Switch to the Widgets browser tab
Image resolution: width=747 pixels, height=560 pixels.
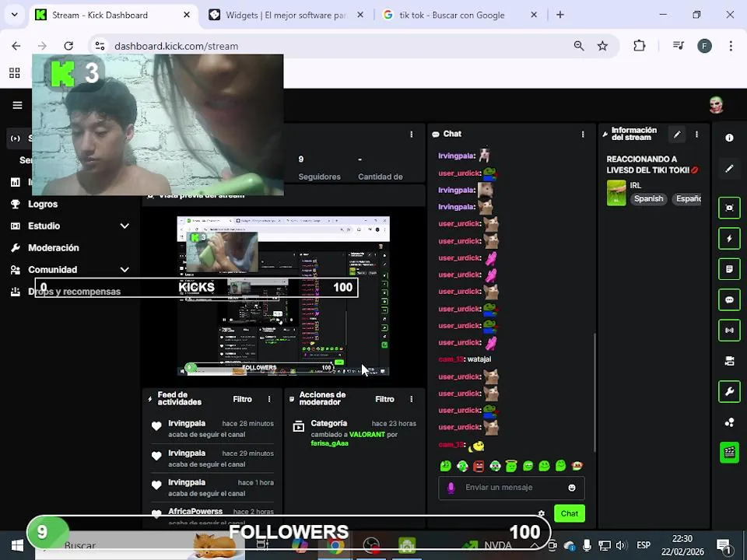[286, 15]
